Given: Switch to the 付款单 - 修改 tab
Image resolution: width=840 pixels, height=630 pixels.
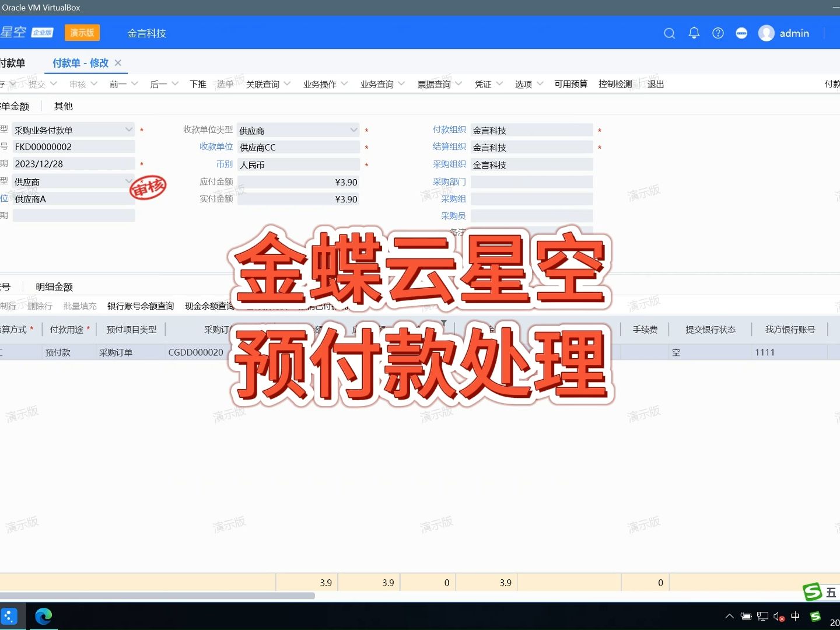Looking at the screenshot, I should point(80,63).
